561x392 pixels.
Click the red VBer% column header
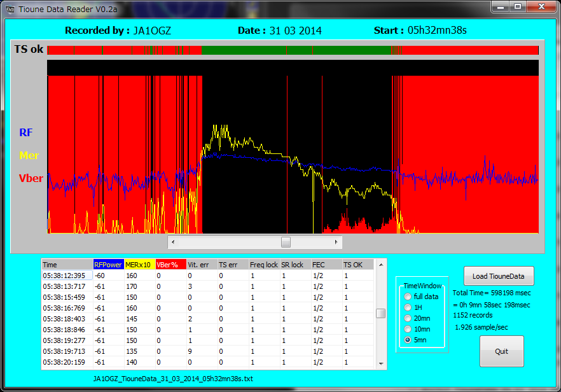pos(170,265)
